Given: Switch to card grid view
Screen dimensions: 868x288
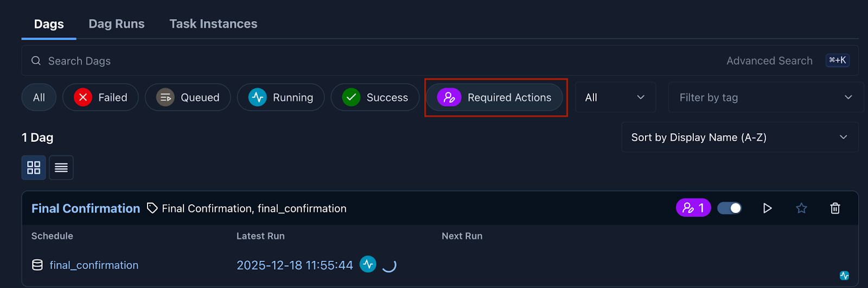Looking at the screenshot, I should coord(34,167).
